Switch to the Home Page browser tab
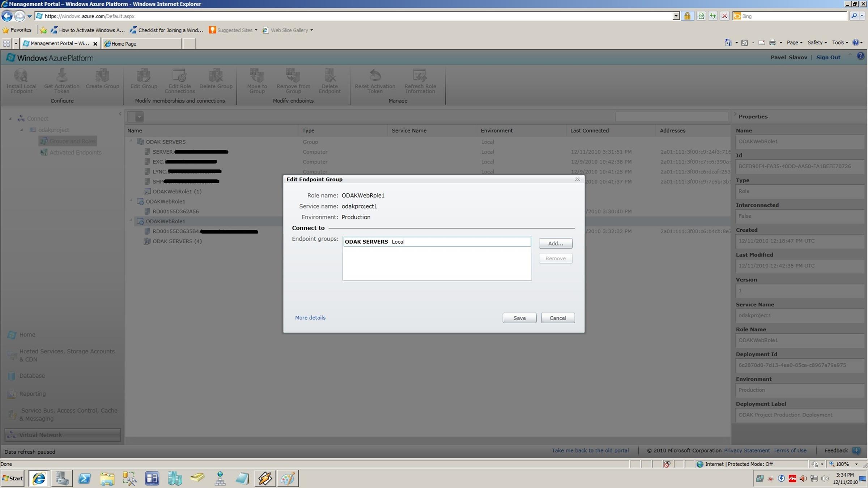This screenshot has width=868, height=488. click(141, 43)
